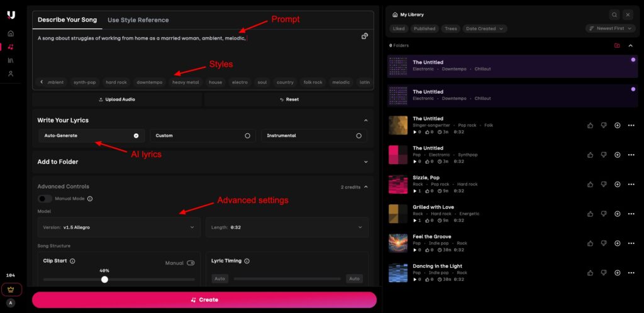Select Custom lyrics option
The width and height of the screenshot is (644, 313).
[x=203, y=136]
